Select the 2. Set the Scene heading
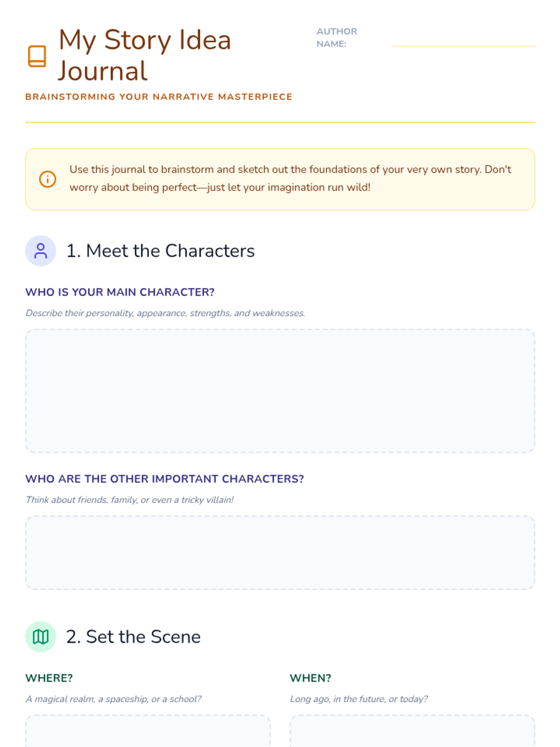560x747 pixels. (133, 637)
